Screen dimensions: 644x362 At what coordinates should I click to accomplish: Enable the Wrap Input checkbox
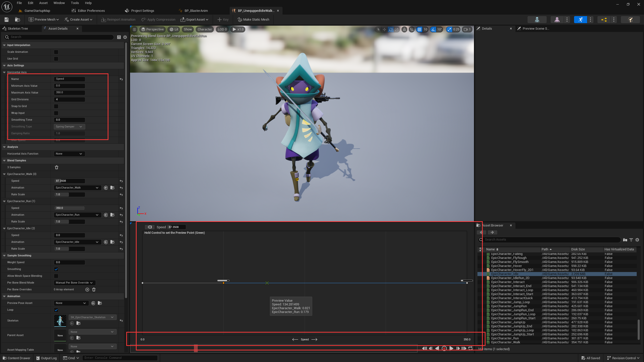click(56, 113)
